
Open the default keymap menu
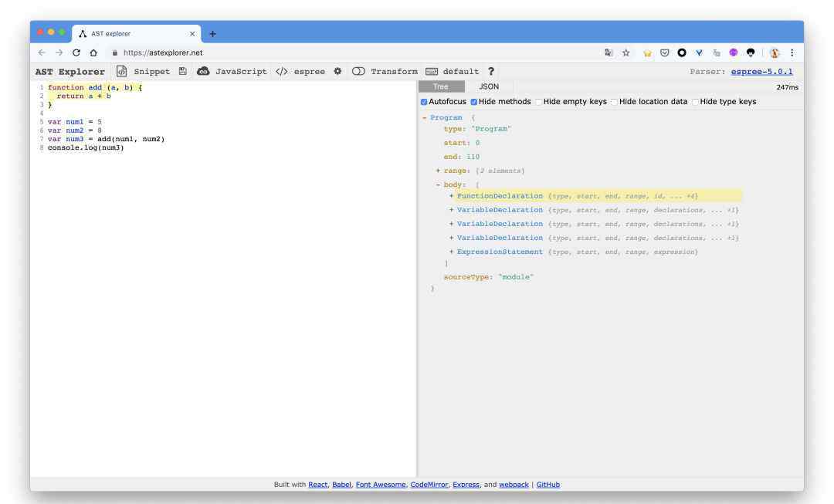(460, 71)
